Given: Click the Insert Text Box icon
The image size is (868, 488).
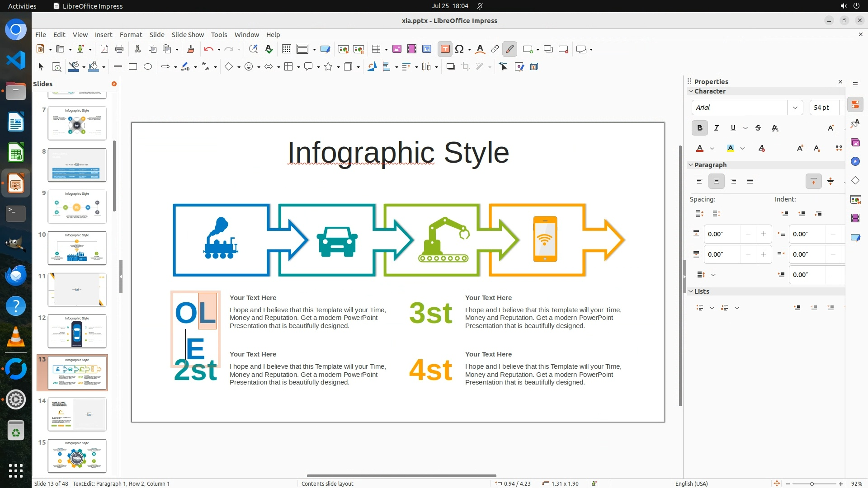Looking at the screenshot, I should click(445, 49).
